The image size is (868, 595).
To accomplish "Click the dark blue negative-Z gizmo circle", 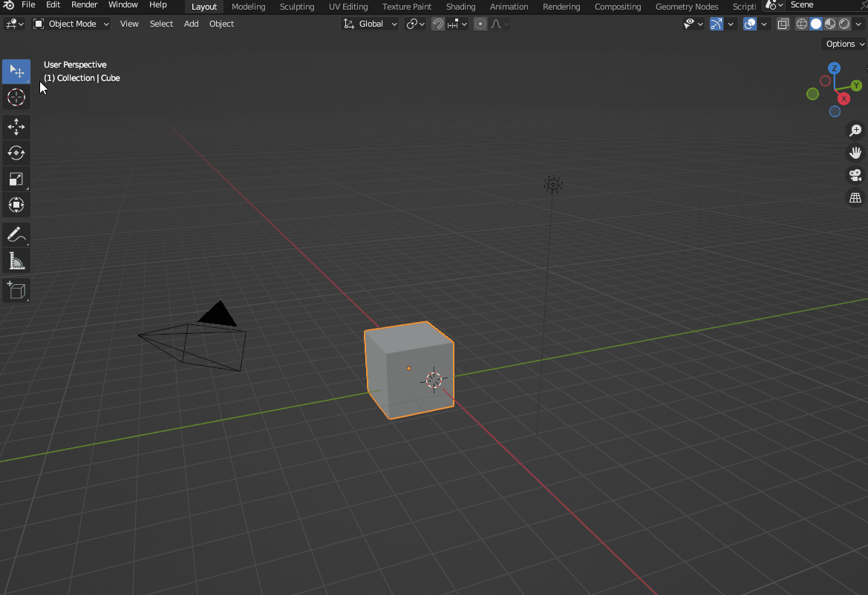I will tap(835, 112).
